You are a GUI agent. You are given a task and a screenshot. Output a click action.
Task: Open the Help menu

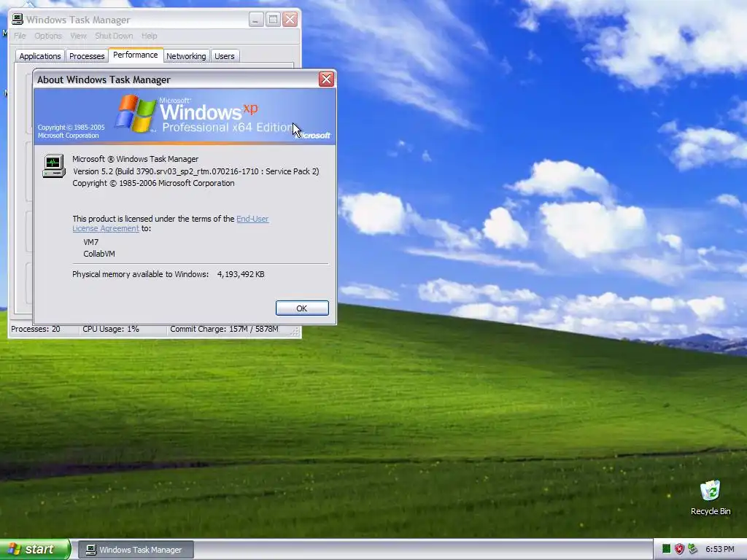coord(149,36)
